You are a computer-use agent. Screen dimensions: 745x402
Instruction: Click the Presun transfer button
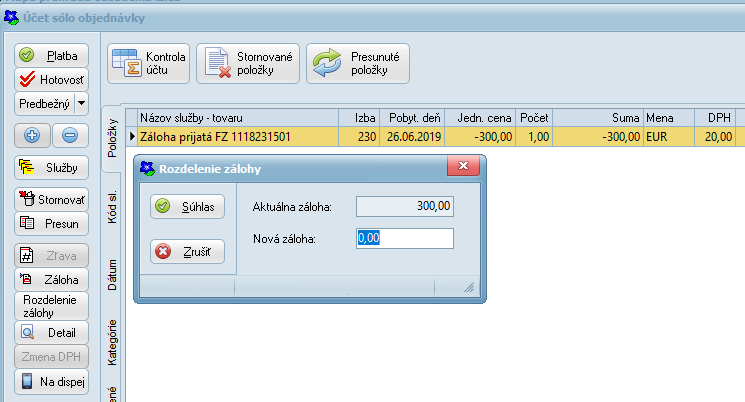(52, 223)
